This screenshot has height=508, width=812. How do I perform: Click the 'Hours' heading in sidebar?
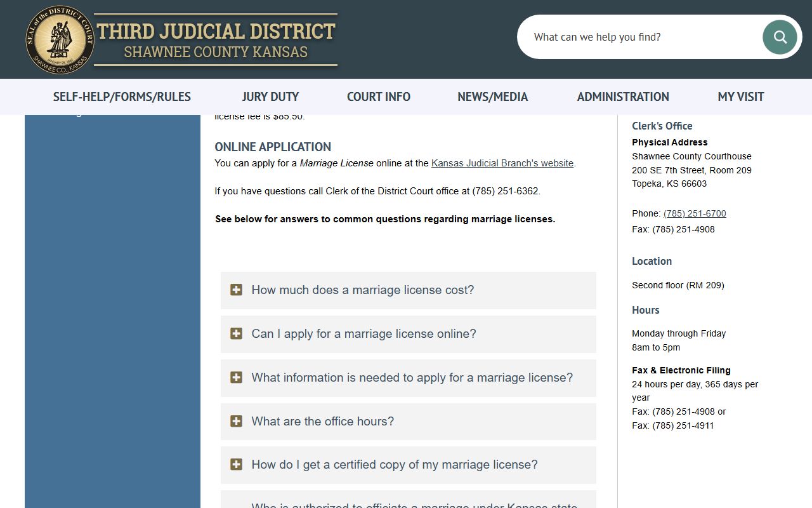pyautogui.click(x=645, y=310)
